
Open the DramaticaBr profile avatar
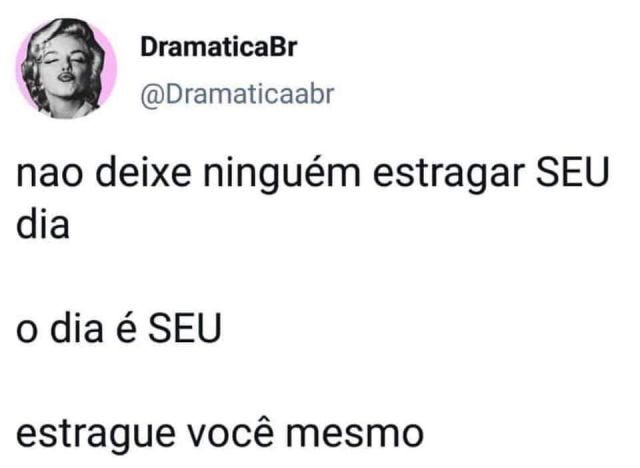67,69
